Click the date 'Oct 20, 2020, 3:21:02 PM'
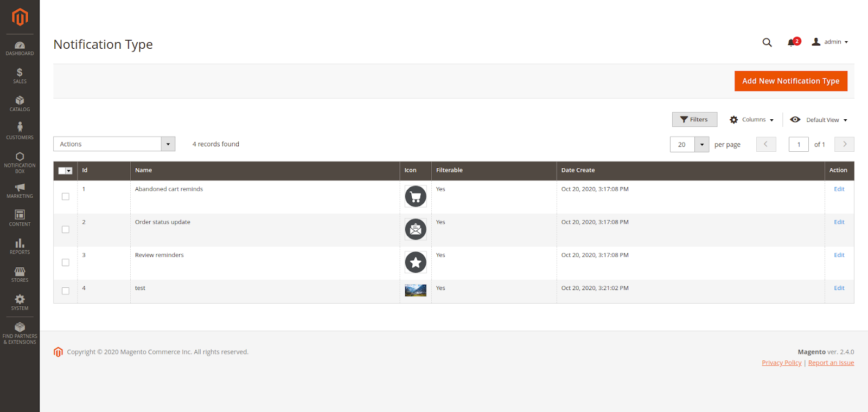 click(595, 288)
